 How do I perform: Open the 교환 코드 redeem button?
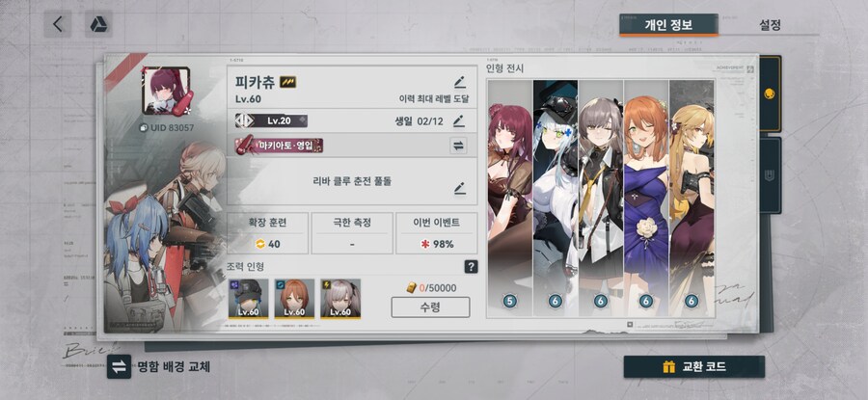694,367
